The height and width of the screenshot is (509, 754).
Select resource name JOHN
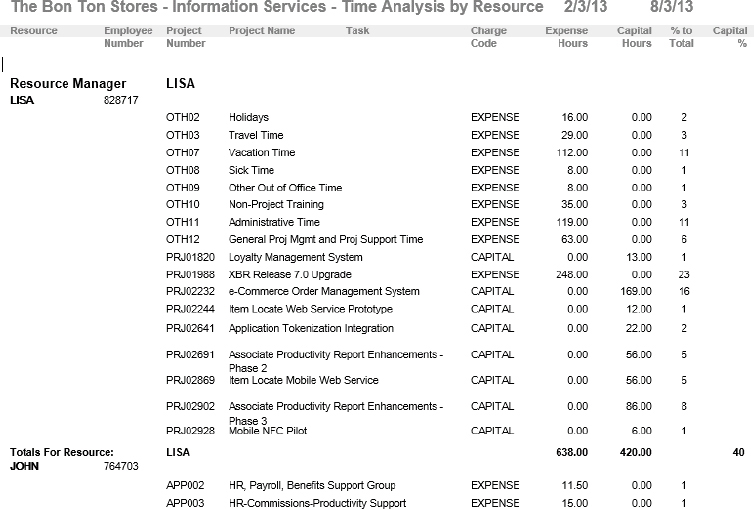click(x=25, y=466)
